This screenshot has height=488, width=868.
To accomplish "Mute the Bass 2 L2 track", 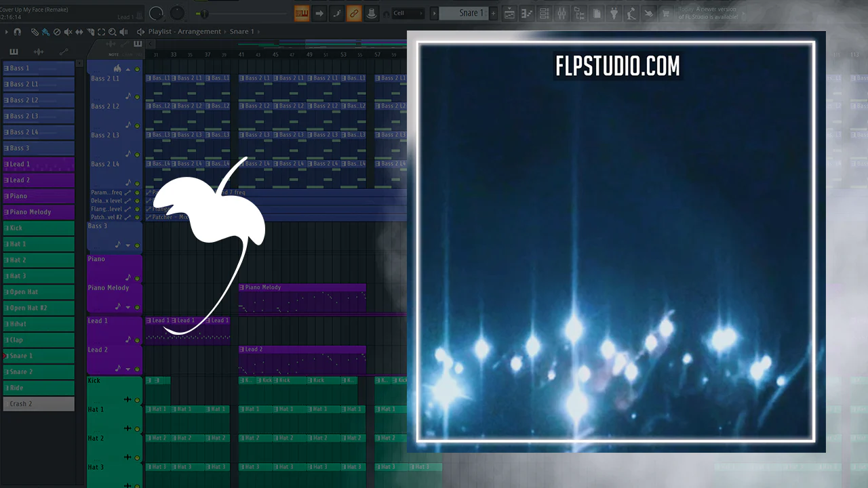I will point(137,126).
